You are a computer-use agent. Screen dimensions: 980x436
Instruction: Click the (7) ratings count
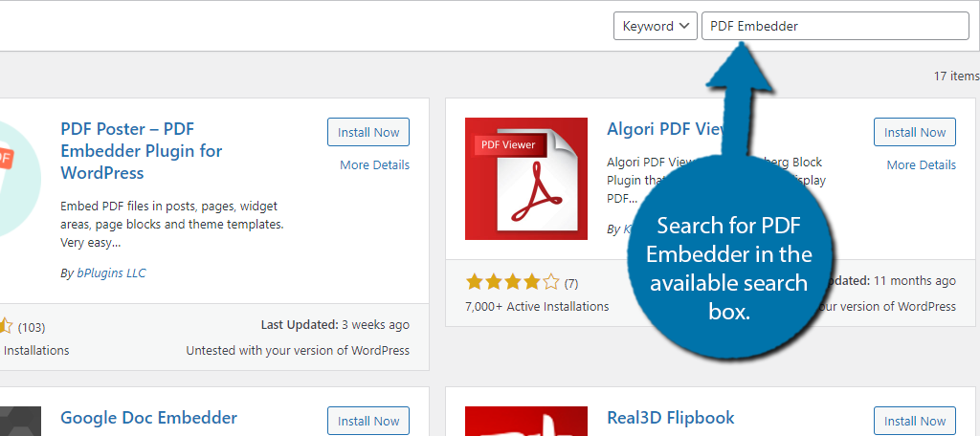click(571, 284)
